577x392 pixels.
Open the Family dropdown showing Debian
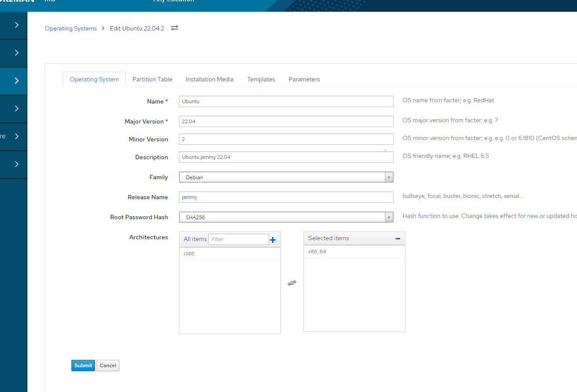286,177
